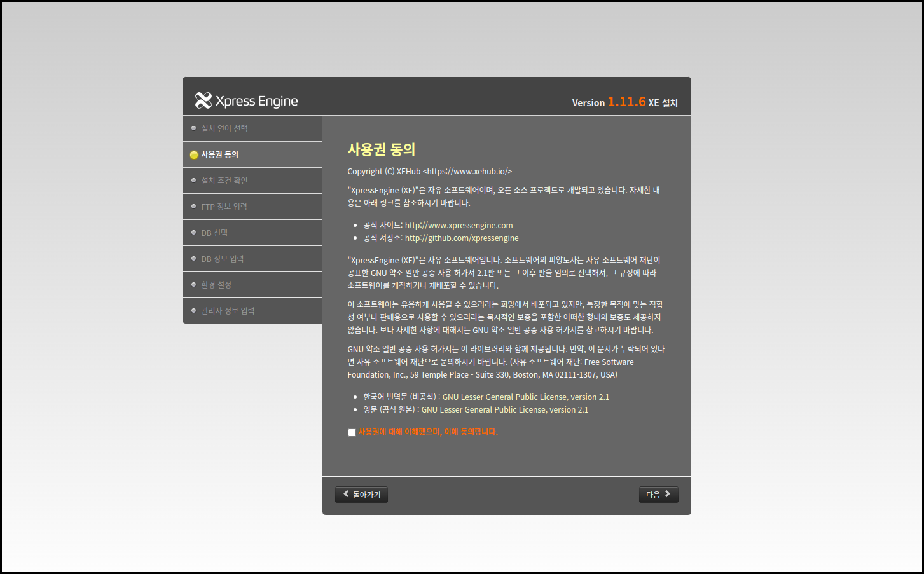Click the Xpress Engine title text
Viewport: 924px width, 574px height.
click(257, 101)
